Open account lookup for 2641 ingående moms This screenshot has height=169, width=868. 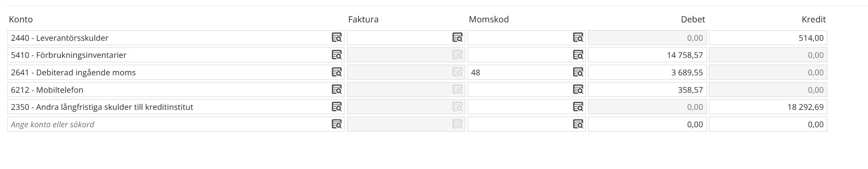coord(336,72)
